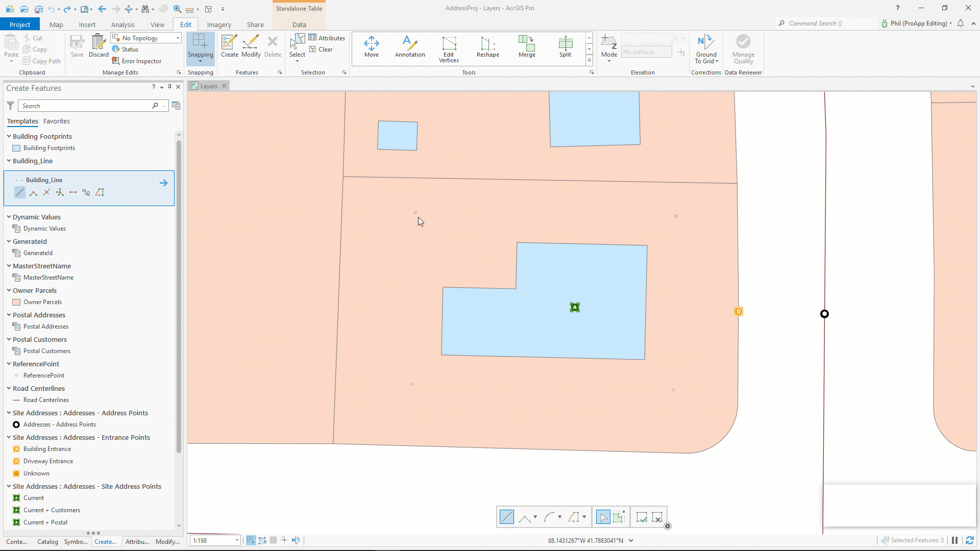Pause visibility of drawing updates
Image resolution: width=980 pixels, height=551 pixels.
(x=954, y=540)
